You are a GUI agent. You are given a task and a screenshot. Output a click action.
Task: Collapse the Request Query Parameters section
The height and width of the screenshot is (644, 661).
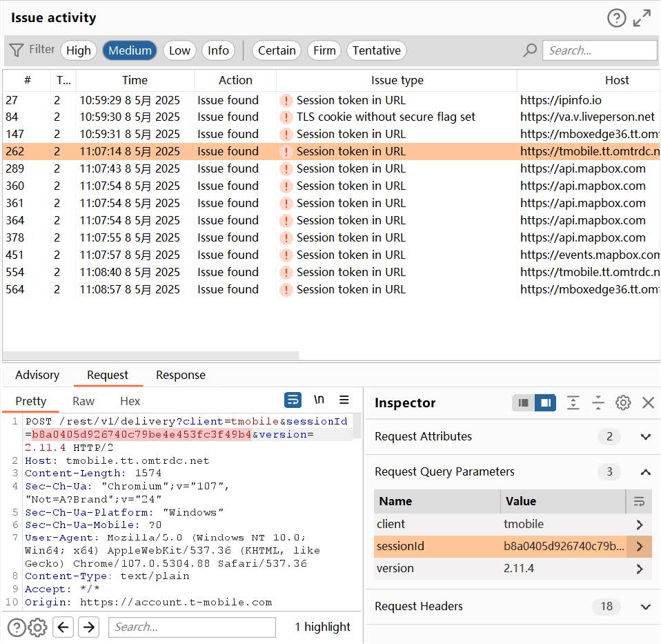tap(645, 472)
